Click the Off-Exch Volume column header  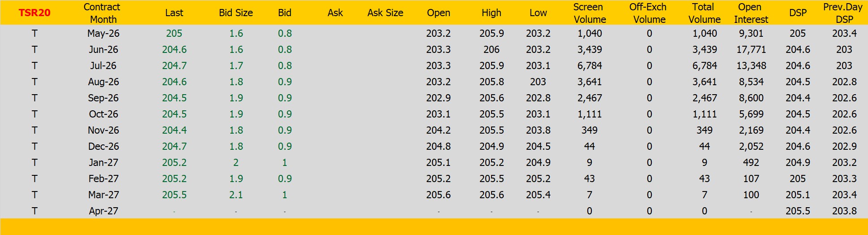[649, 13]
